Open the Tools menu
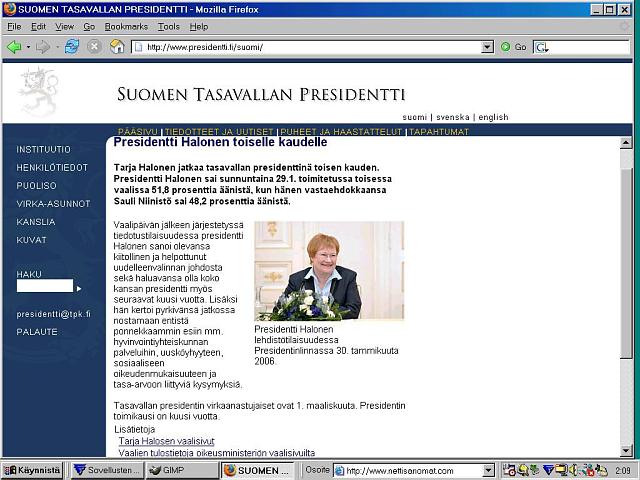Screen dimensions: 640x480 coord(168,26)
